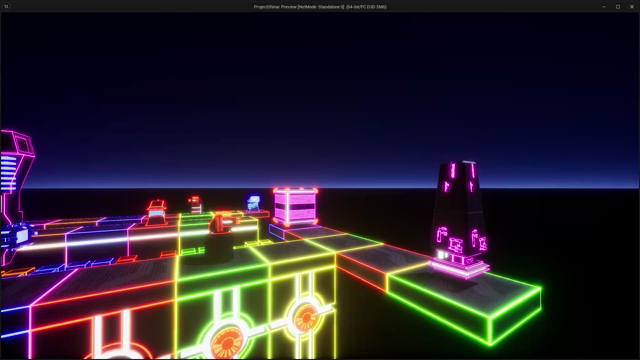640x360 pixels.
Task: Click the blue device with white panel at left
Action: 16,237
